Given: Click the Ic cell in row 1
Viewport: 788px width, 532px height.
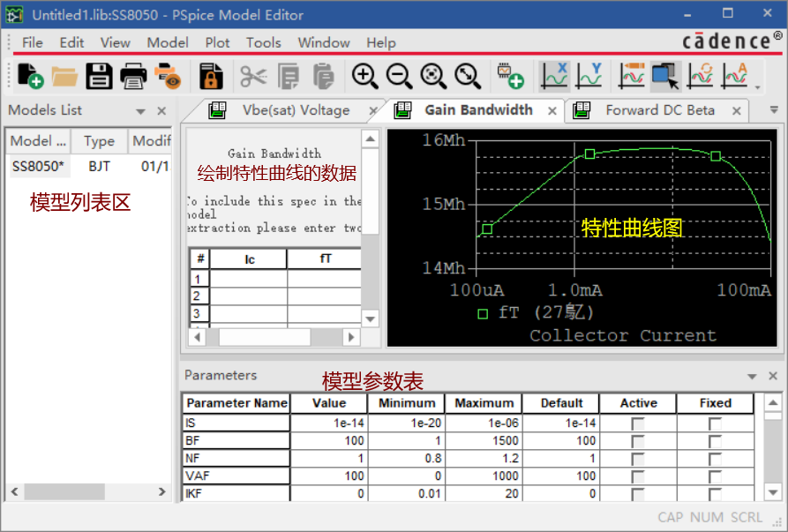Looking at the screenshot, I should click(x=249, y=278).
